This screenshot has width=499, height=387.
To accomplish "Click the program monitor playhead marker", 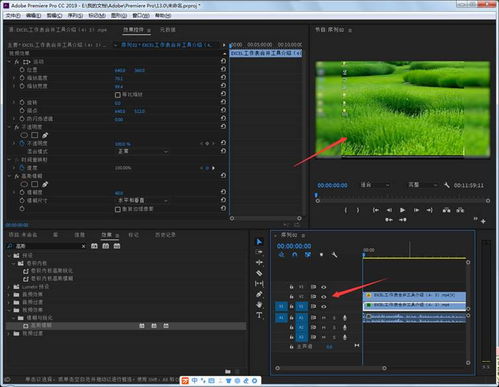I will click(x=316, y=195).
